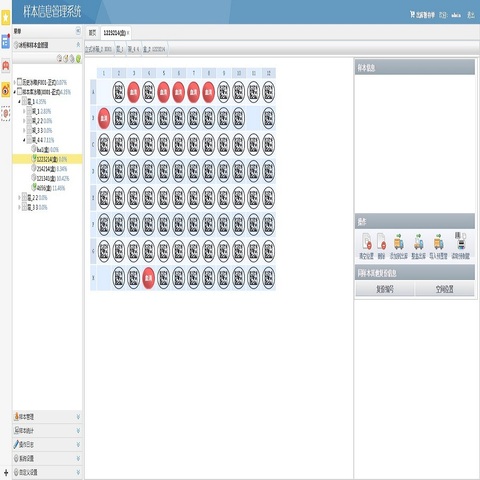
Task: Click the plus icon at bottom left
Action: click(x=6, y=472)
